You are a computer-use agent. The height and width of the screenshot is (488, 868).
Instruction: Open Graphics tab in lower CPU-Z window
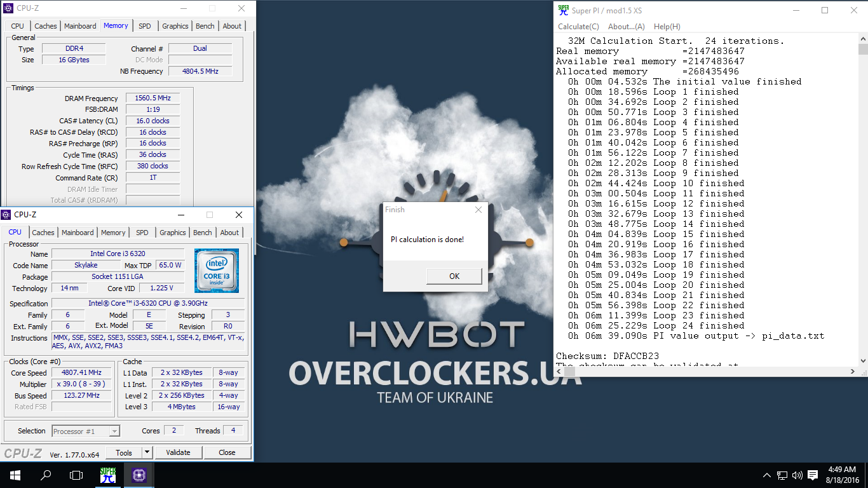(173, 233)
